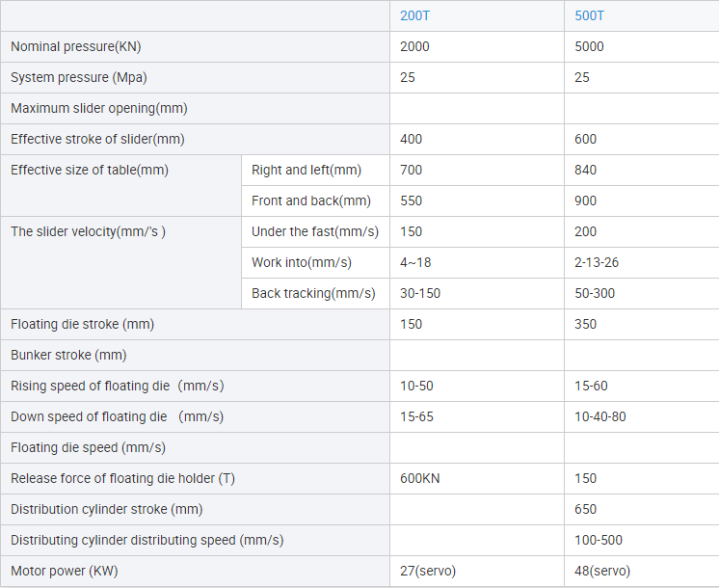Click the 48(servo) motor power value
Viewport: 719px width, 588px height.
(x=603, y=572)
